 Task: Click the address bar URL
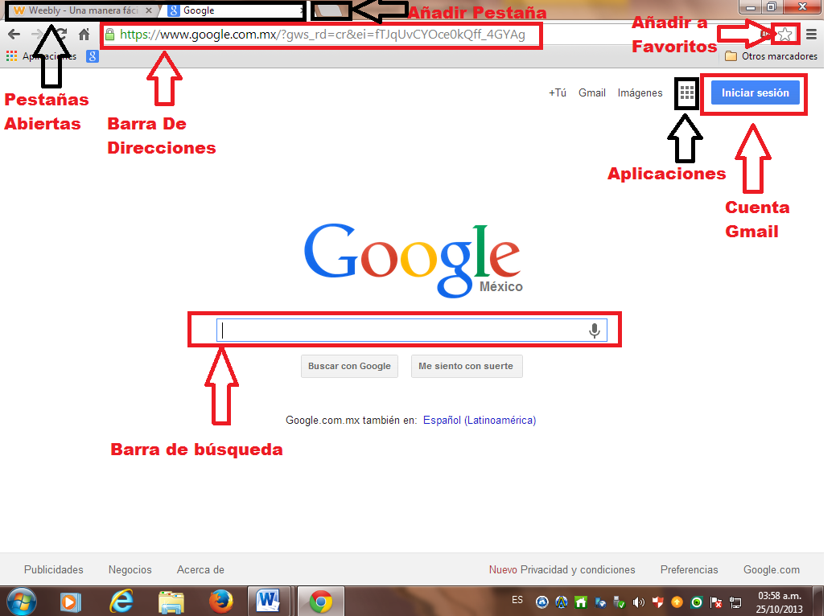pos(322,35)
